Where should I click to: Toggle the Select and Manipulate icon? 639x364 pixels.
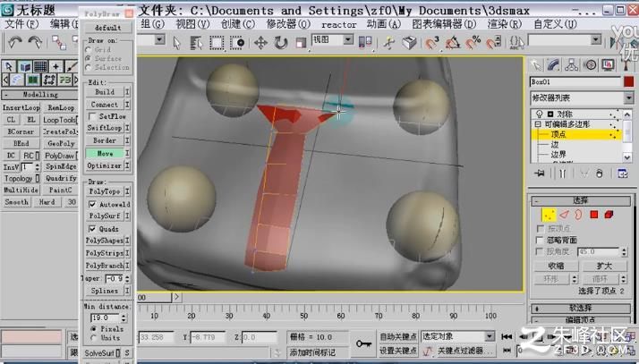[388, 42]
